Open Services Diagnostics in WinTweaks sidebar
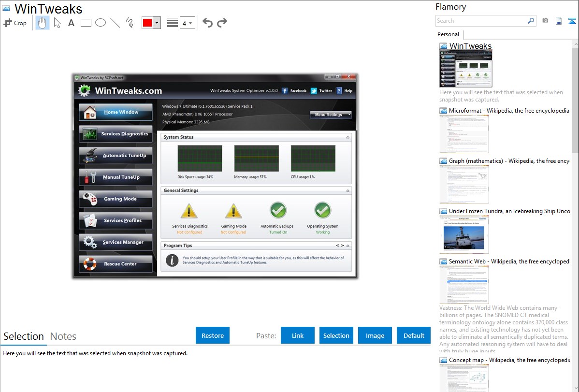 click(x=116, y=134)
